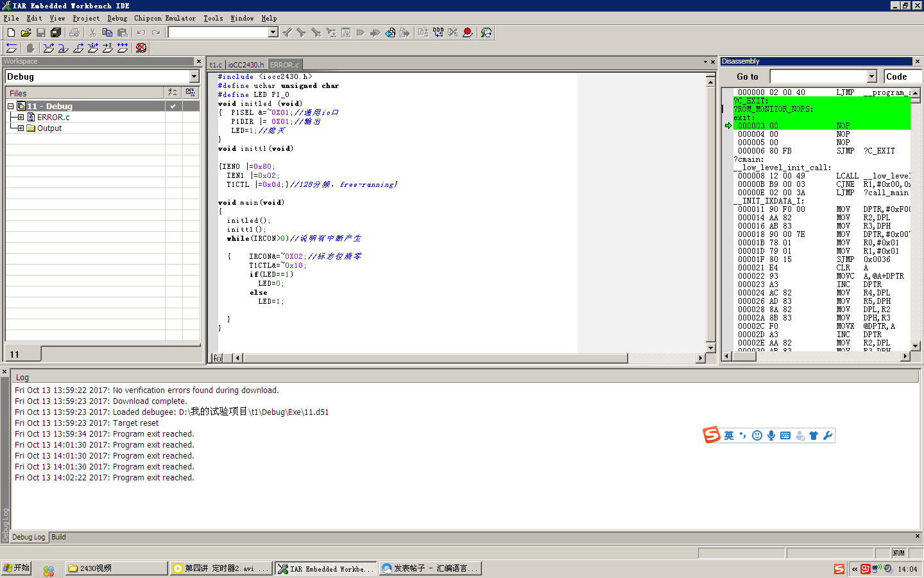
Task: Click the Make build icon
Action: click(x=438, y=33)
